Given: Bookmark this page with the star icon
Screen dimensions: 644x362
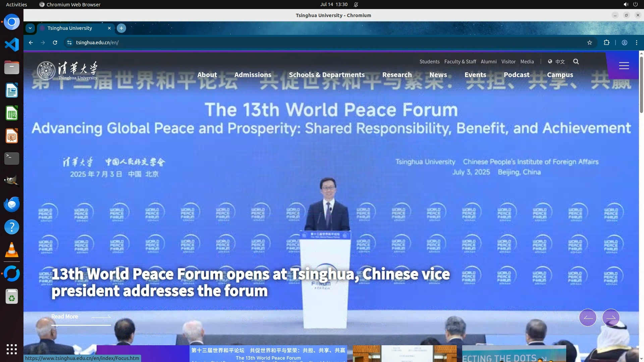Looking at the screenshot, I should click(x=590, y=43).
